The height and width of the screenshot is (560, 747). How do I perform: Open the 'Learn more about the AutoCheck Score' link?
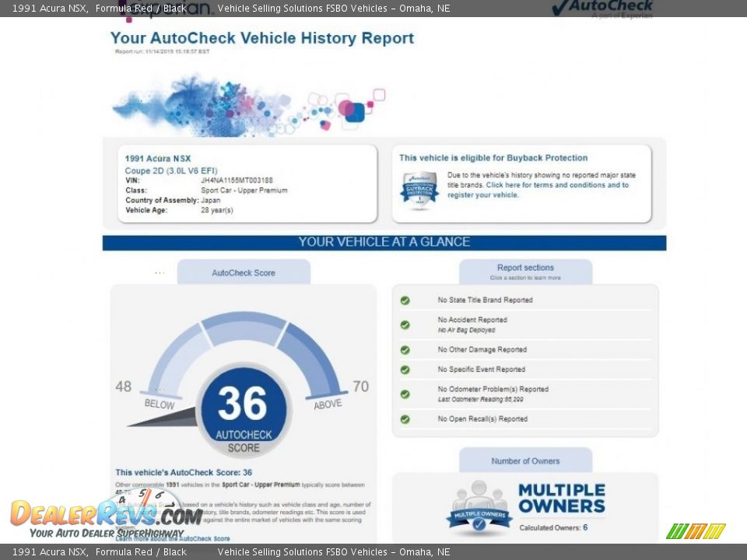point(173,538)
